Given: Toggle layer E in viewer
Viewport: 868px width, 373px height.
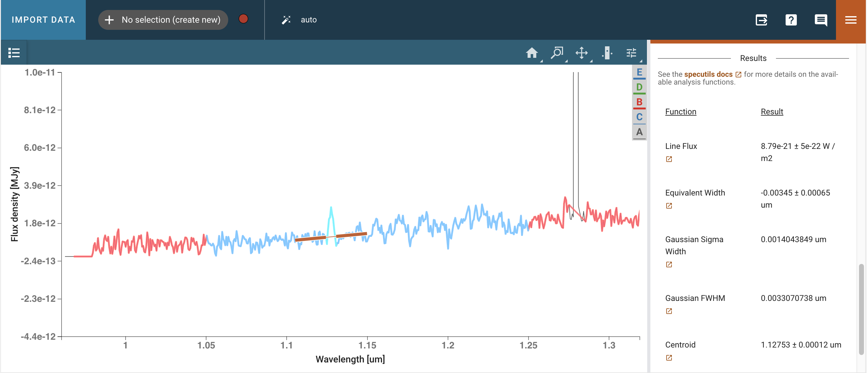Looking at the screenshot, I should pos(639,72).
